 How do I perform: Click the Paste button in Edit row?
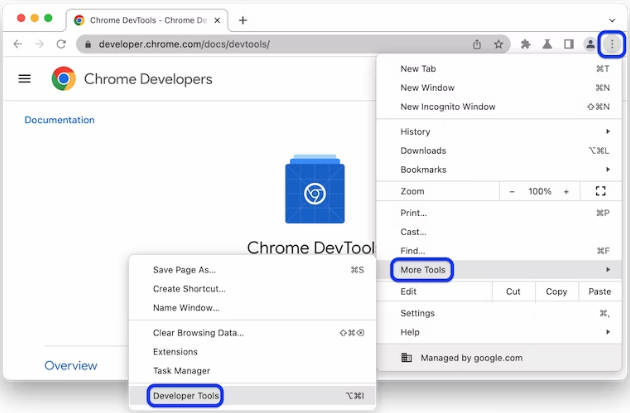click(599, 291)
